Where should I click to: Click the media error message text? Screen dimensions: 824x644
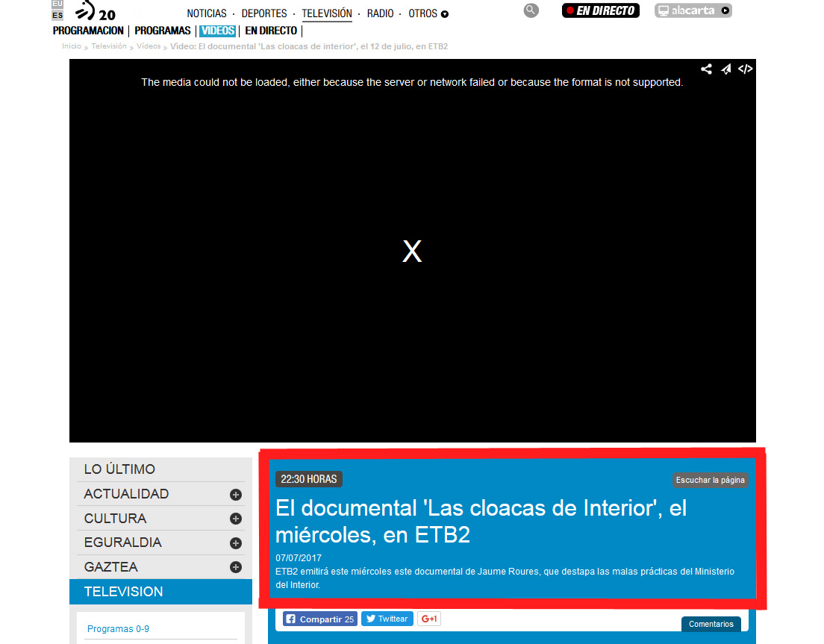[412, 83]
